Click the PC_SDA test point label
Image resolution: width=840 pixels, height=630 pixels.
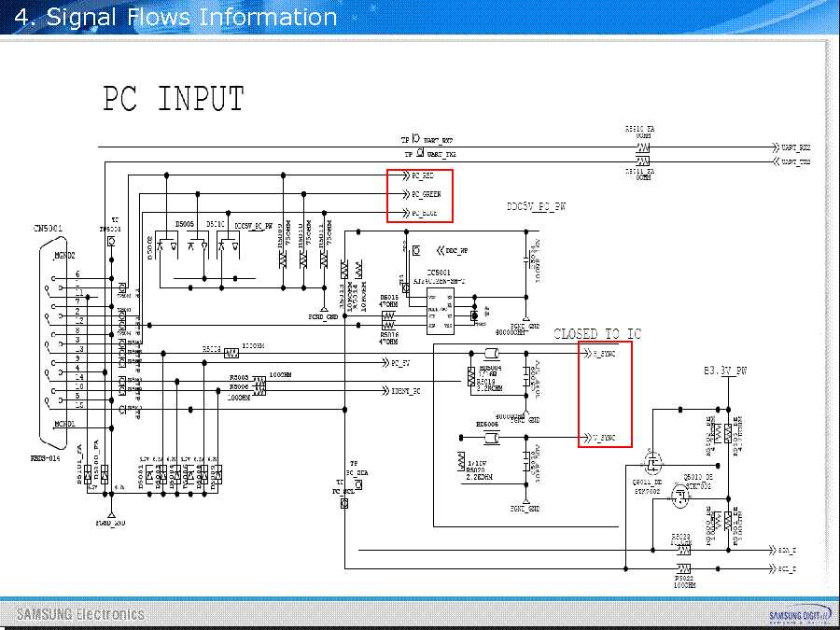tap(357, 473)
